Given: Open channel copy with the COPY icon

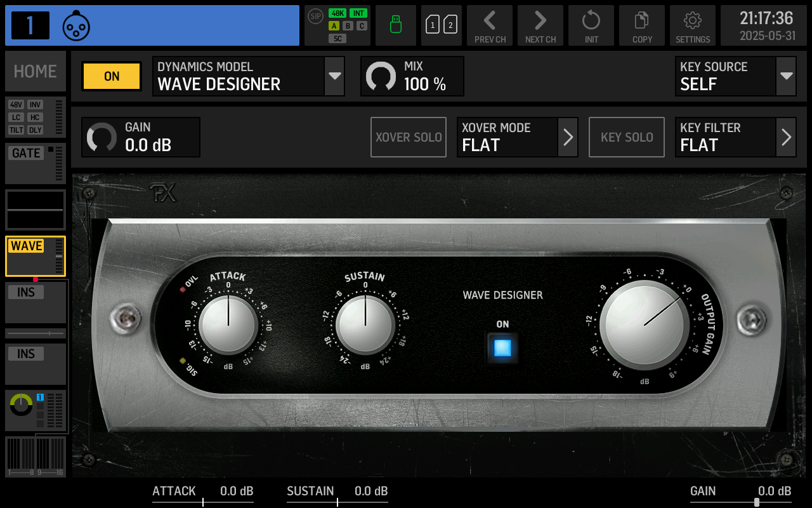Looking at the screenshot, I should tap(641, 25).
